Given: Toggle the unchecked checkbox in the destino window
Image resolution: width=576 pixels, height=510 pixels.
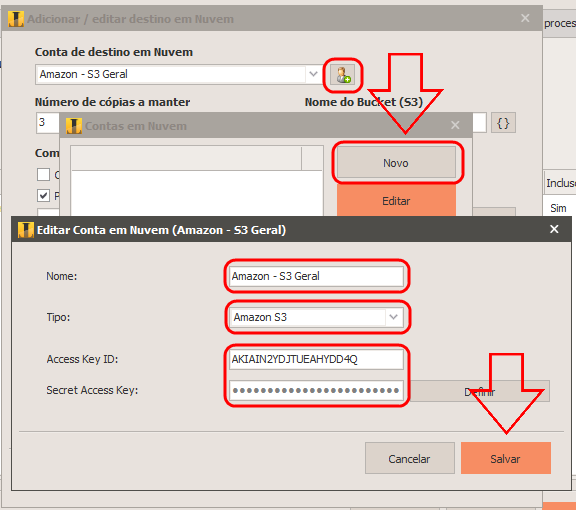Looking at the screenshot, I should coord(43,175).
